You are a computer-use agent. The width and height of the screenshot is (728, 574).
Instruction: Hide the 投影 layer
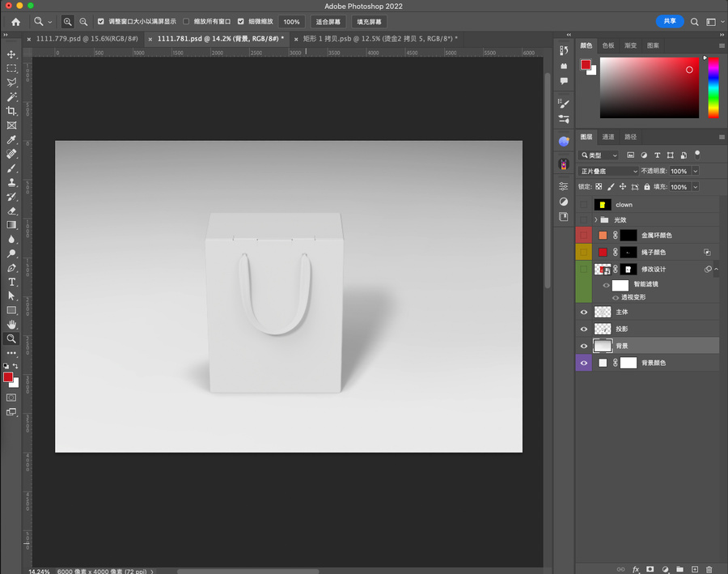pos(584,329)
